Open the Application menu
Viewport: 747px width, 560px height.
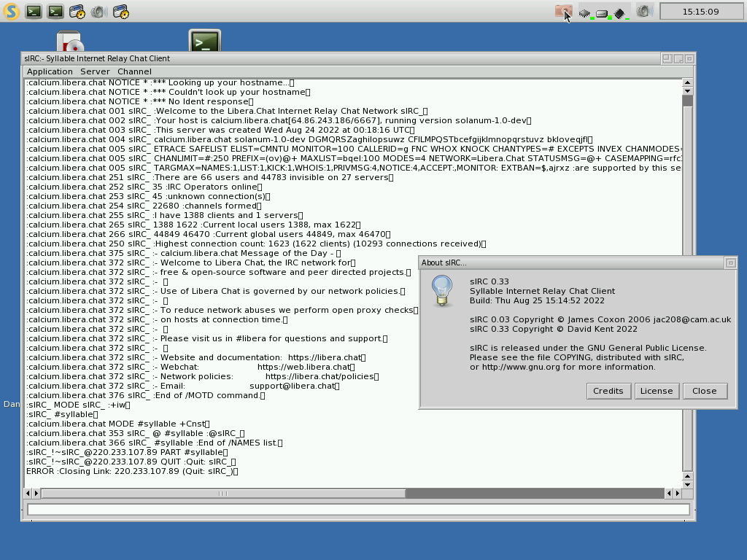50,71
